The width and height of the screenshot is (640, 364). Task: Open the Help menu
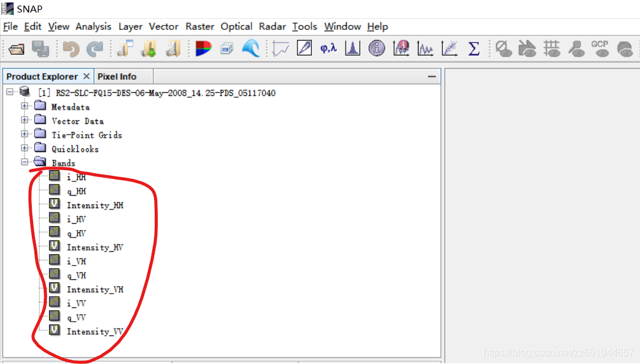pos(377,27)
